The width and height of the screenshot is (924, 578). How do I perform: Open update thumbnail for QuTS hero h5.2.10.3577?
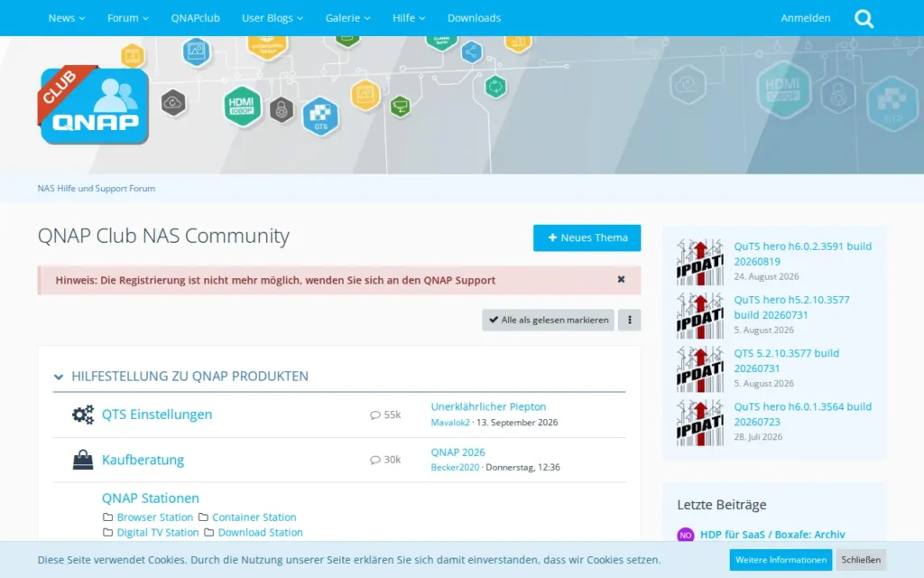point(700,315)
